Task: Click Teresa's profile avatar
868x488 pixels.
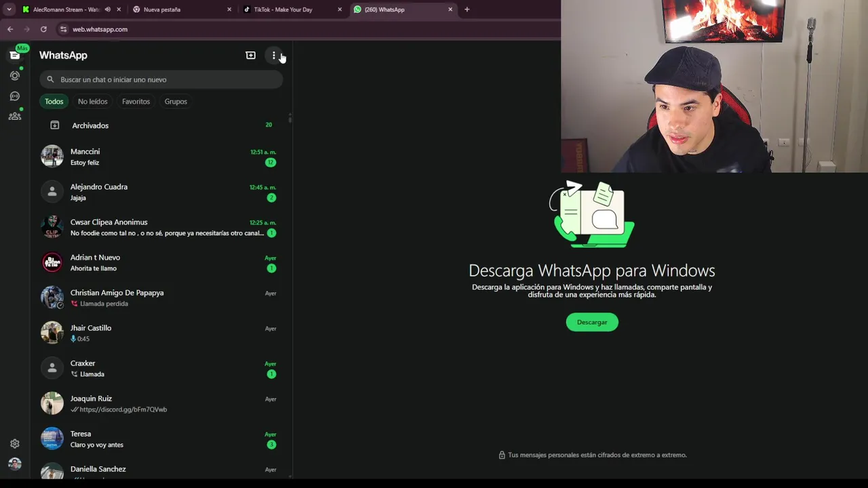Action: point(52,438)
